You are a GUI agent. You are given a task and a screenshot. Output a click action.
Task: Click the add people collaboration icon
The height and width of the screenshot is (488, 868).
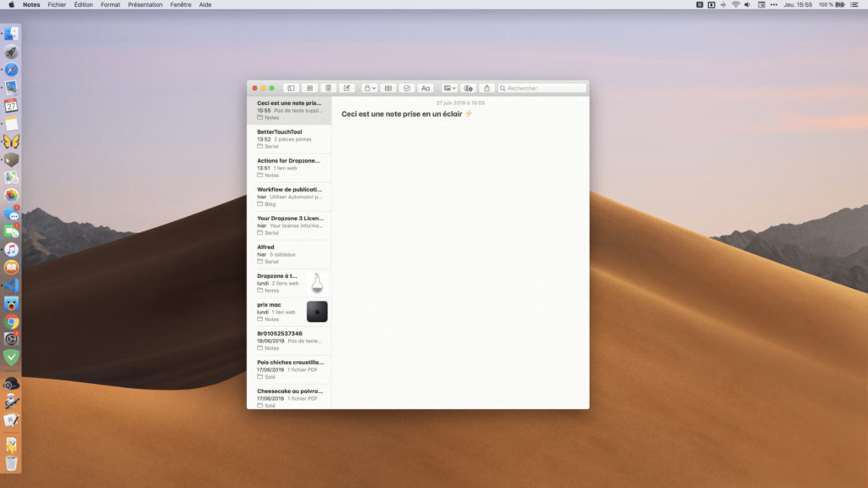click(x=468, y=88)
